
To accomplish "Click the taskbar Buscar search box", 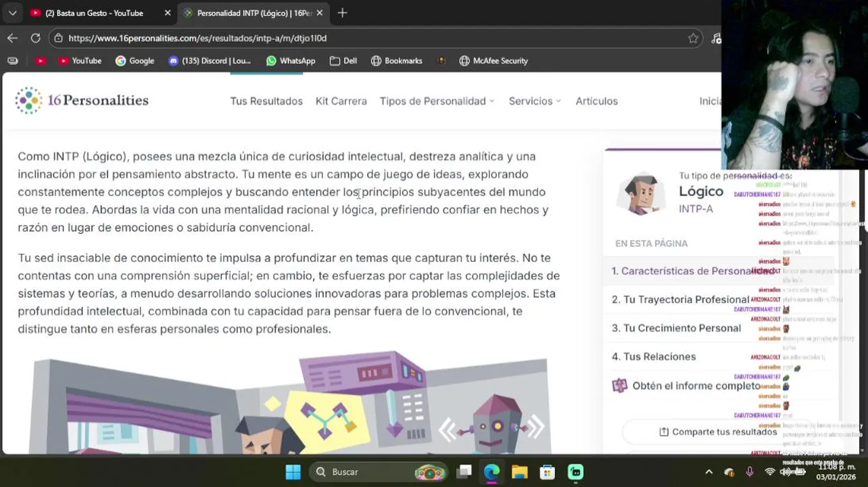I will coord(379,471).
